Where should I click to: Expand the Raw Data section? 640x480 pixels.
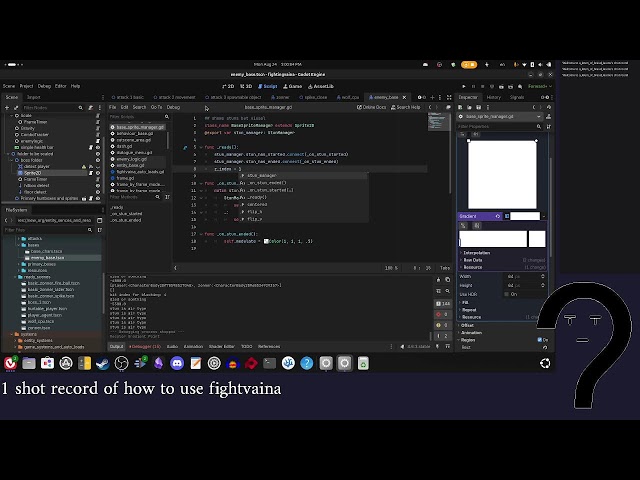click(x=473, y=260)
